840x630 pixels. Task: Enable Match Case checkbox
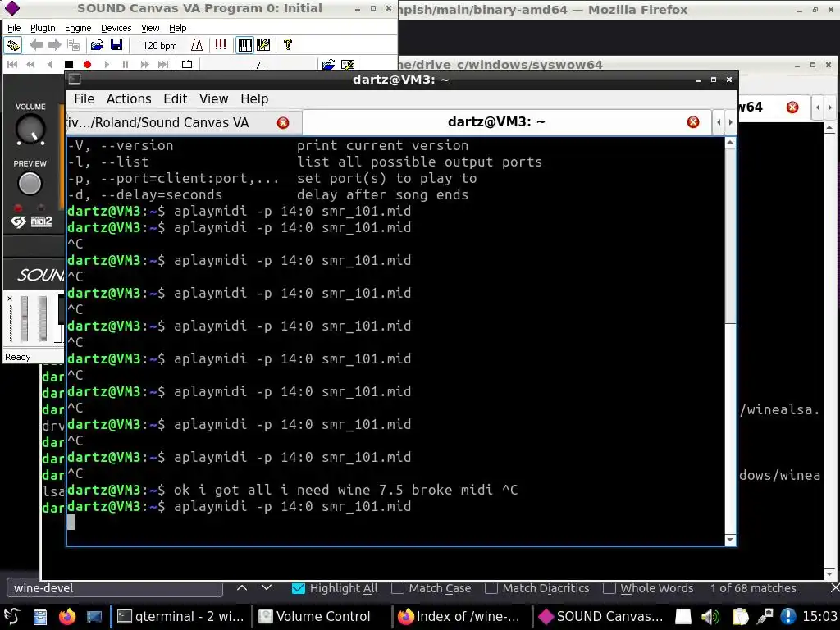(x=398, y=588)
